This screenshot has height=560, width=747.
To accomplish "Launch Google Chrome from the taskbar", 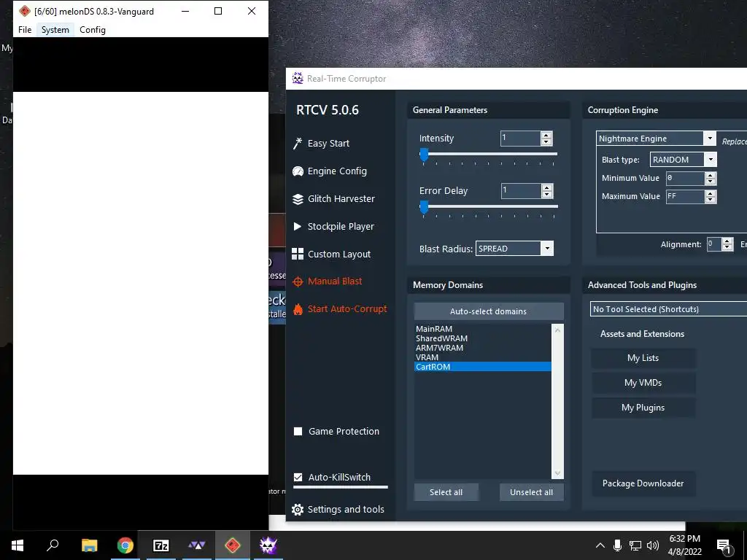I will click(125, 545).
